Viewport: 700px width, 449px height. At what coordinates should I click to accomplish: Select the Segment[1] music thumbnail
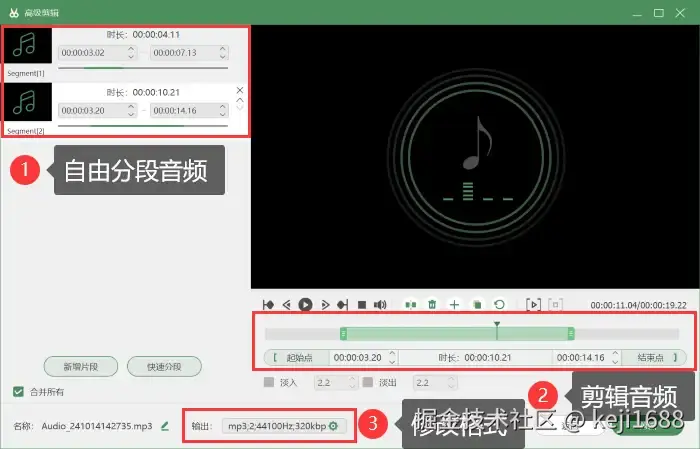28,45
